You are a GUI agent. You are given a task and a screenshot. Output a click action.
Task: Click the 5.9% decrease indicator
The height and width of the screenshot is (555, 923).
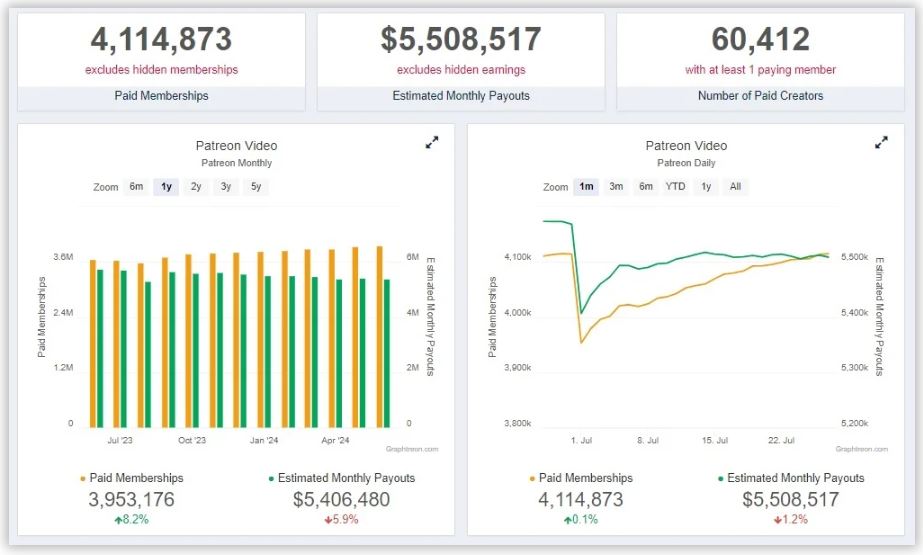point(341,520)
